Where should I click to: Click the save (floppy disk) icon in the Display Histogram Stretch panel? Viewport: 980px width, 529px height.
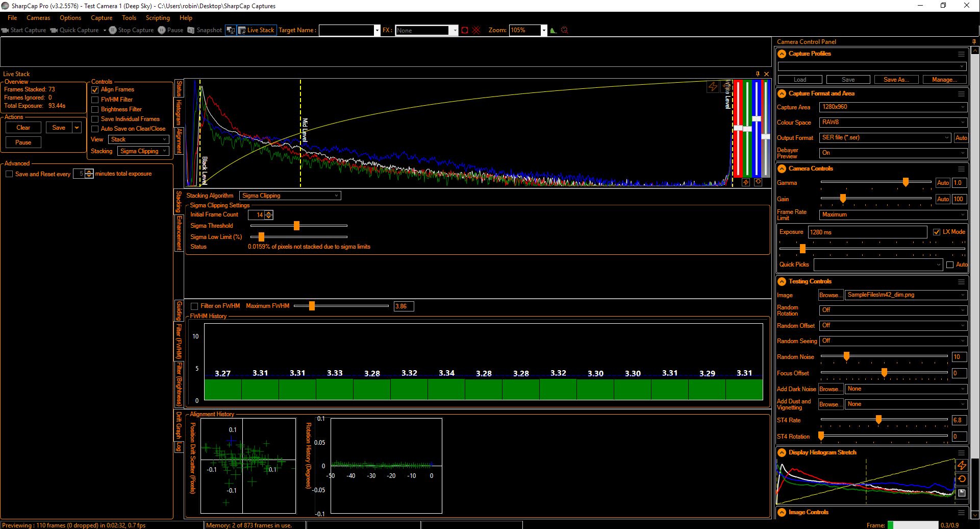pyautogui.click(x=962, y=493)
